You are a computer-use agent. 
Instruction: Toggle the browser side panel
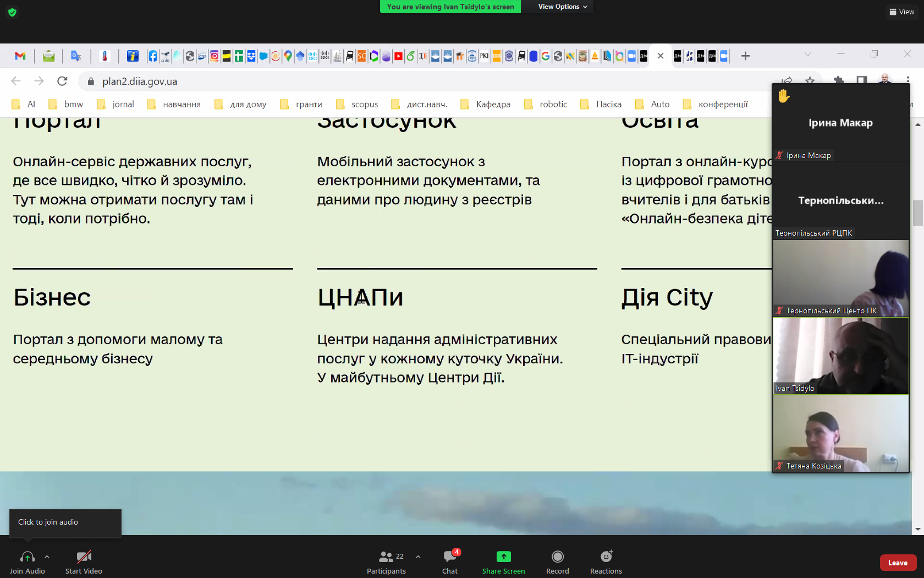pyautogui.click(x=862, y=81)
